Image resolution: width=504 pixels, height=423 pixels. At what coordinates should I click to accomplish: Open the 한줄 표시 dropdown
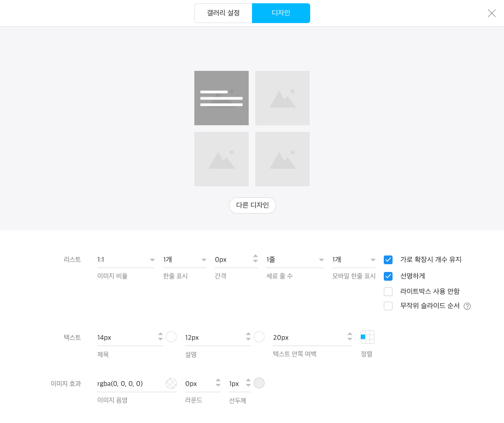(184, 260)
